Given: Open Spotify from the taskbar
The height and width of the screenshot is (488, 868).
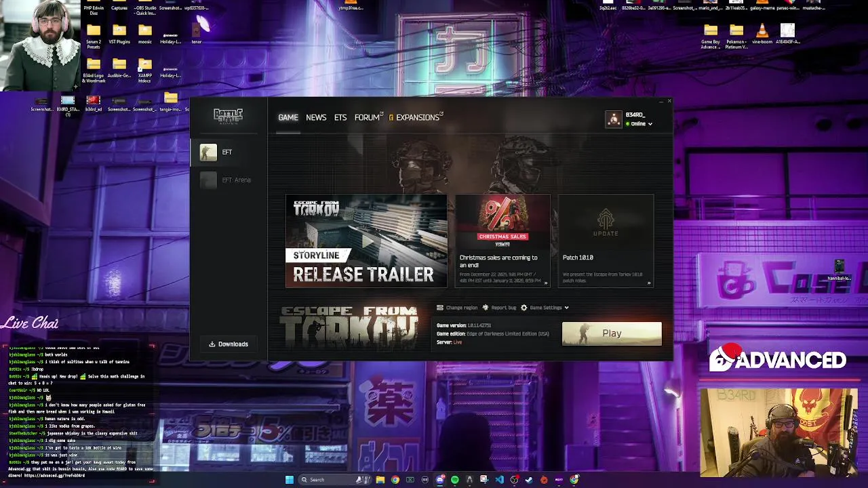Looking at the screenshot, I should [x=455, y=480].
